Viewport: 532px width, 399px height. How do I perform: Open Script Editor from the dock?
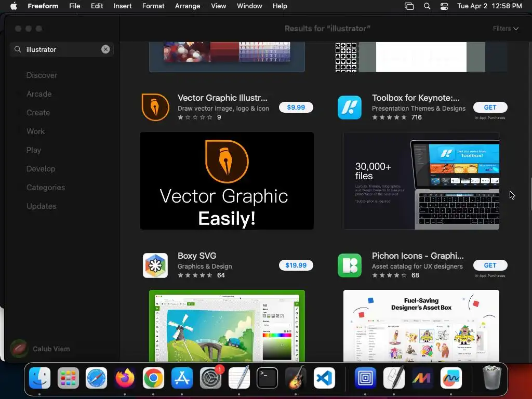(394, 378)
